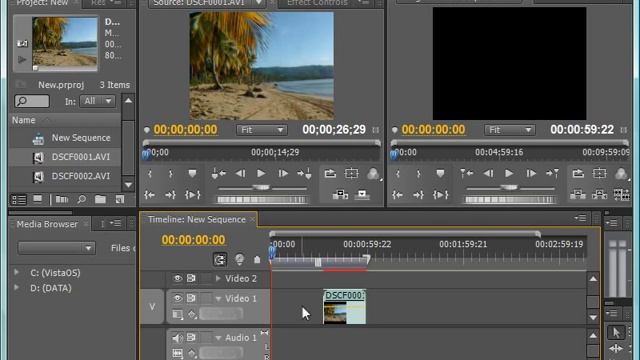Screen dimensions: 640x360
Task: Toggle Video 1 track lock box
Action: [x=206, y=298]
